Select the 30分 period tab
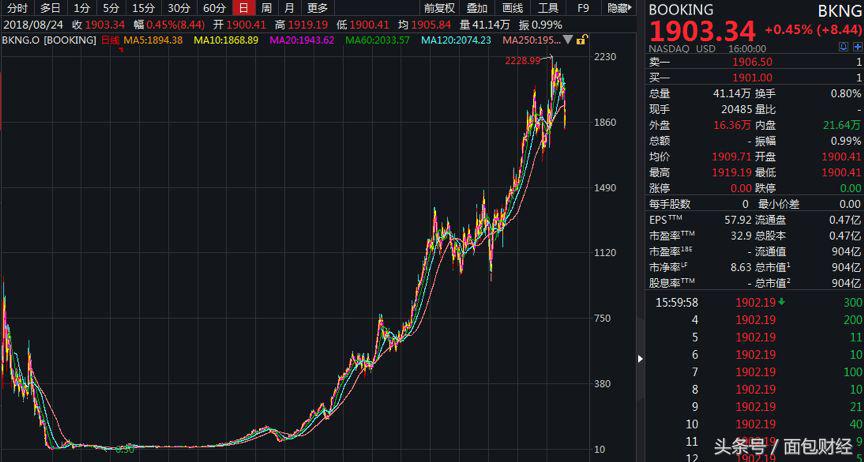This screenshot has width=864, height=462. [x=179, y=8]
